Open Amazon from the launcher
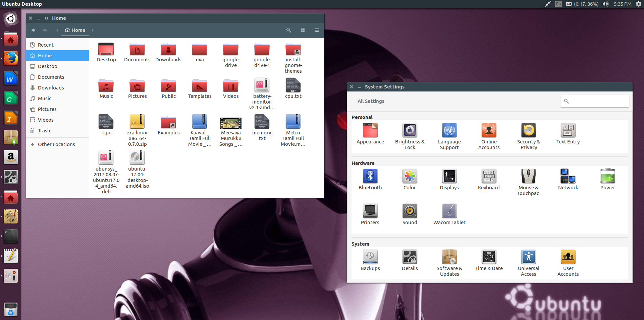 11,157
